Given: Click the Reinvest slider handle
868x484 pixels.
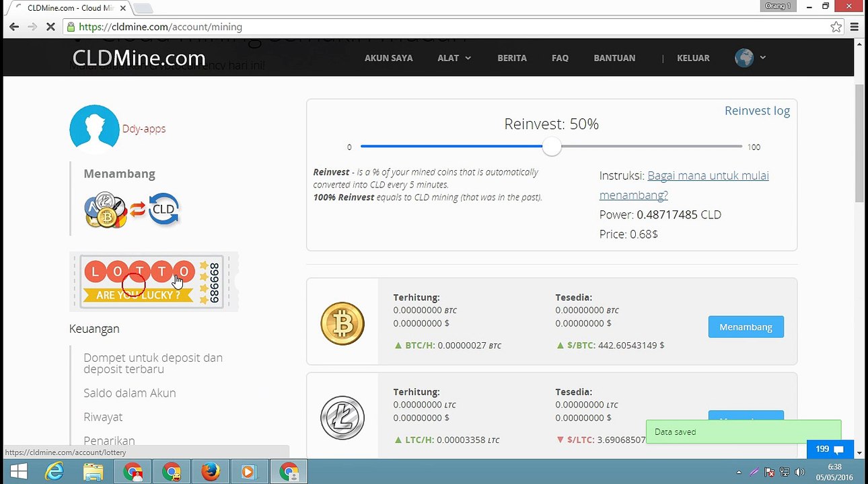Looking at the screenshot, I should [x=552, y=147].
